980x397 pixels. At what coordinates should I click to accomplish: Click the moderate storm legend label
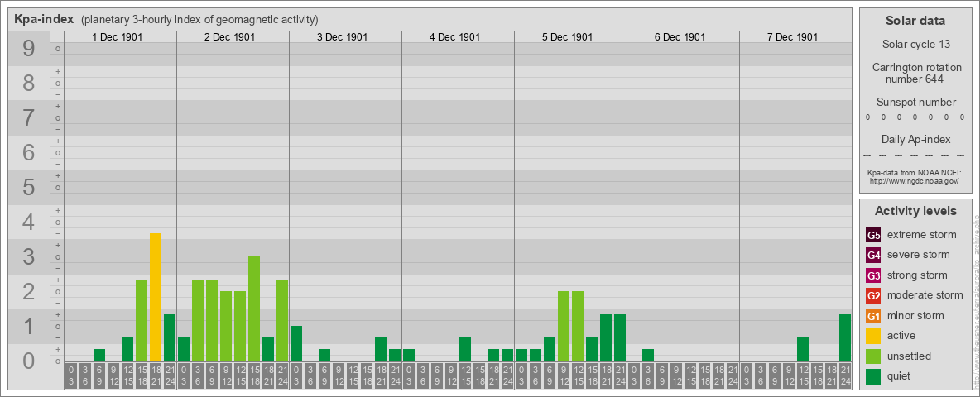coord(925,295)
